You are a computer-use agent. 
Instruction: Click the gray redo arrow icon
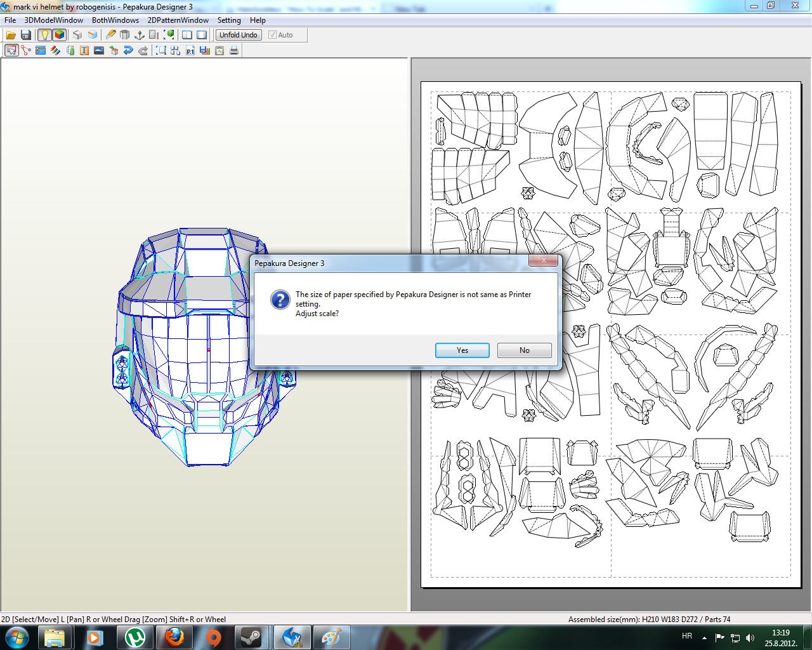[143, 50]
